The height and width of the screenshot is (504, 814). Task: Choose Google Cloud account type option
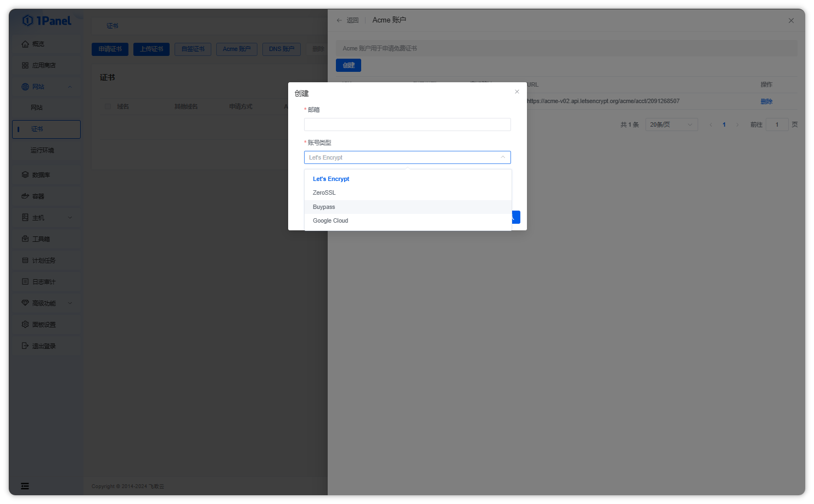tap(330, 221)
